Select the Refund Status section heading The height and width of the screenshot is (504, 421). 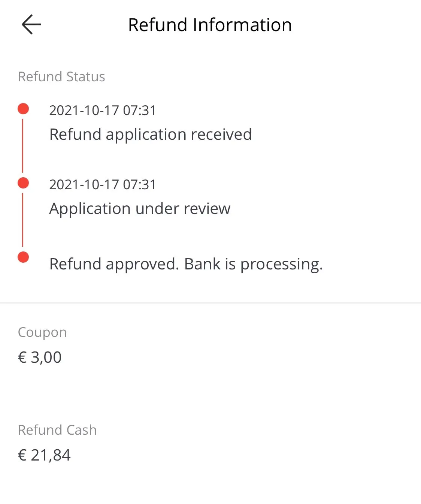point(61,77)
